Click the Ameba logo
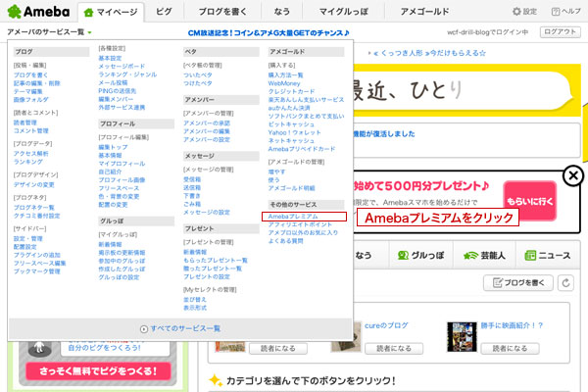Image resolution: width=588 pixels, height=392 pixels. 38,11
